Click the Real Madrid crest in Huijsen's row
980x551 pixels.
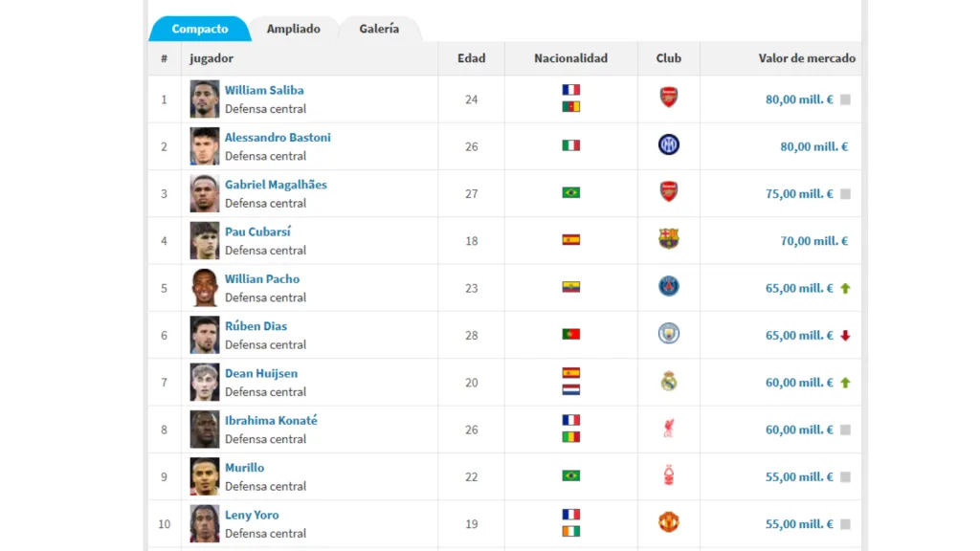tap(667, 382)
